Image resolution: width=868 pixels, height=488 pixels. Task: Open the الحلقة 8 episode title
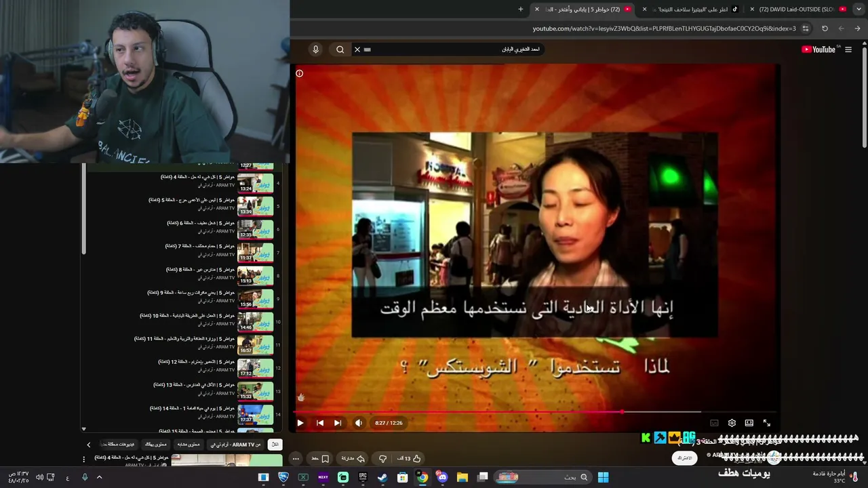[x=200, y=269]
